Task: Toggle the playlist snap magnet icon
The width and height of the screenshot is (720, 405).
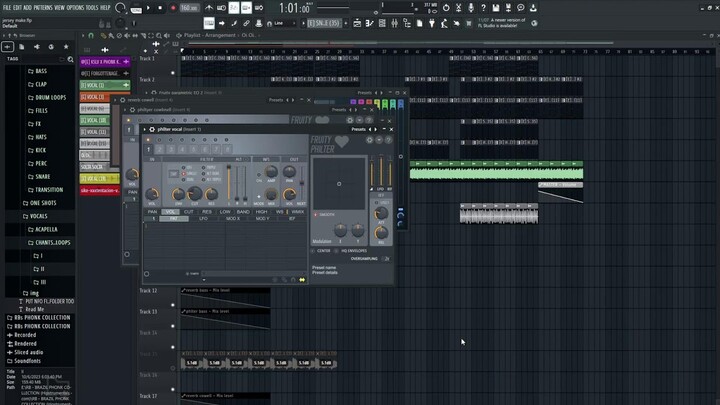Action: click(x=91, y=35)
